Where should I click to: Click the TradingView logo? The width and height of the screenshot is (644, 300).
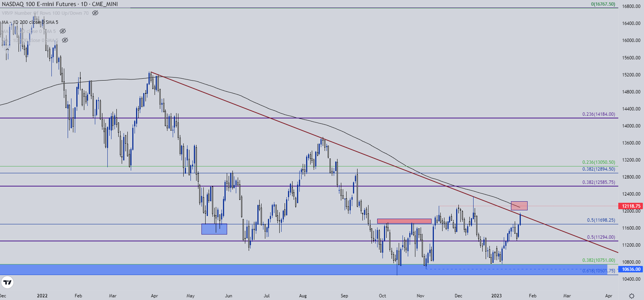8,282
